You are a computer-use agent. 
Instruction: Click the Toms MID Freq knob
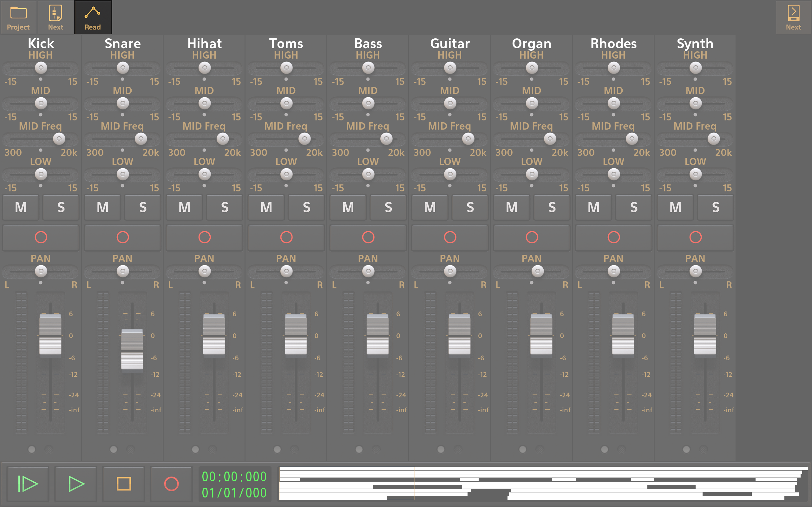[x=304, y=139]
